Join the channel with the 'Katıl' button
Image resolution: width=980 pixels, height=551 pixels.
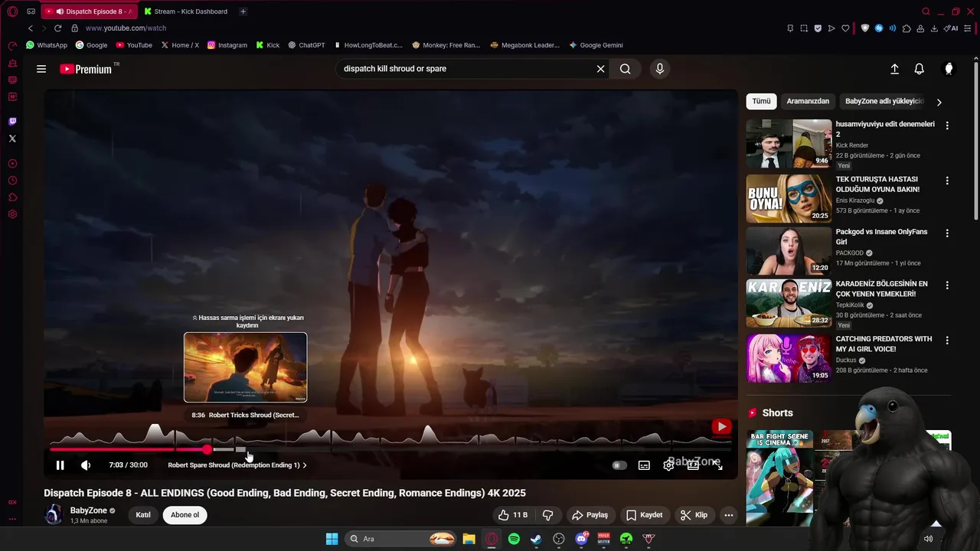pyautogui.click(x=143, y=515)
